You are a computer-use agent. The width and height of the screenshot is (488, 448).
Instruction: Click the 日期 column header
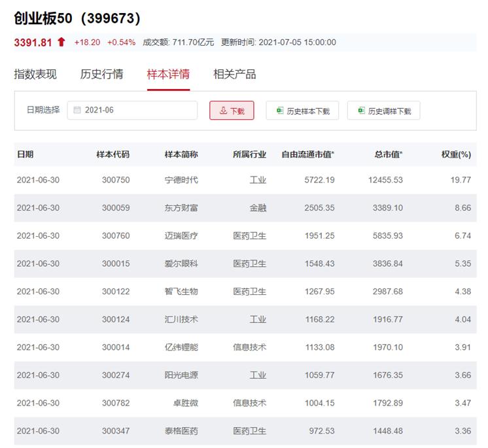click(26, 154)
